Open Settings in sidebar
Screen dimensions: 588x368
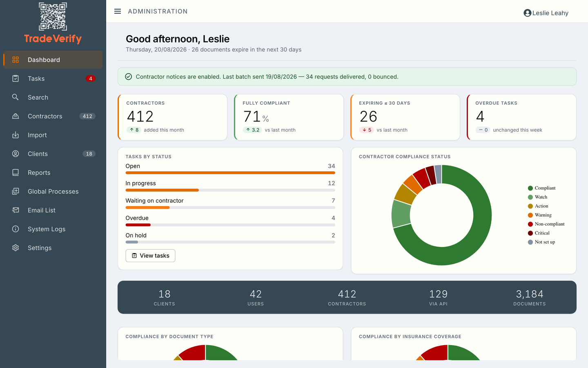pos(53,248)
